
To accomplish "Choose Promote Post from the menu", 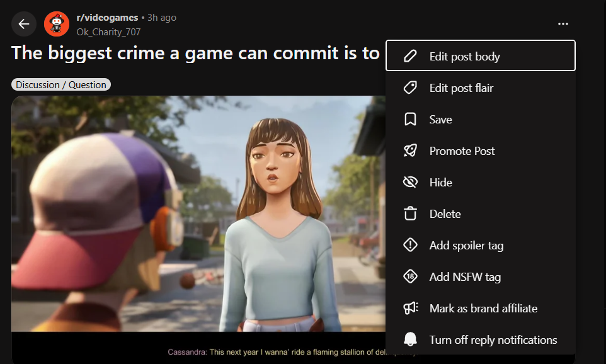I will pos(481,151).
